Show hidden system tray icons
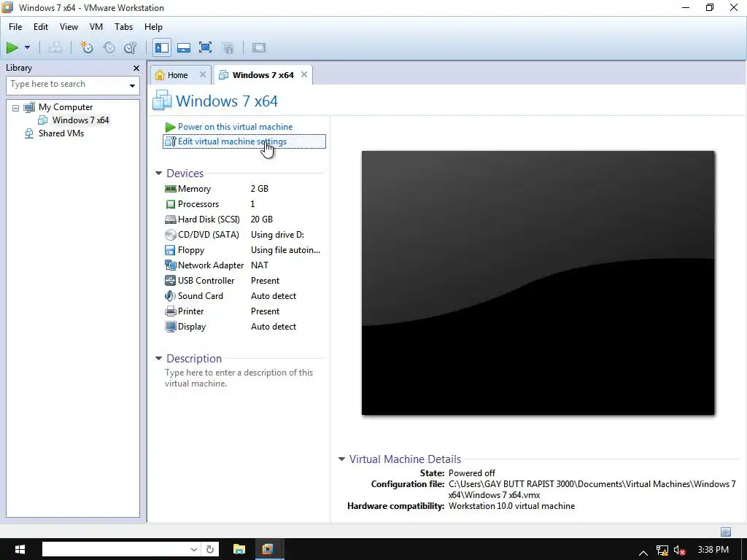Viewport: 747px width, 560px height. [x=643, y=552]
